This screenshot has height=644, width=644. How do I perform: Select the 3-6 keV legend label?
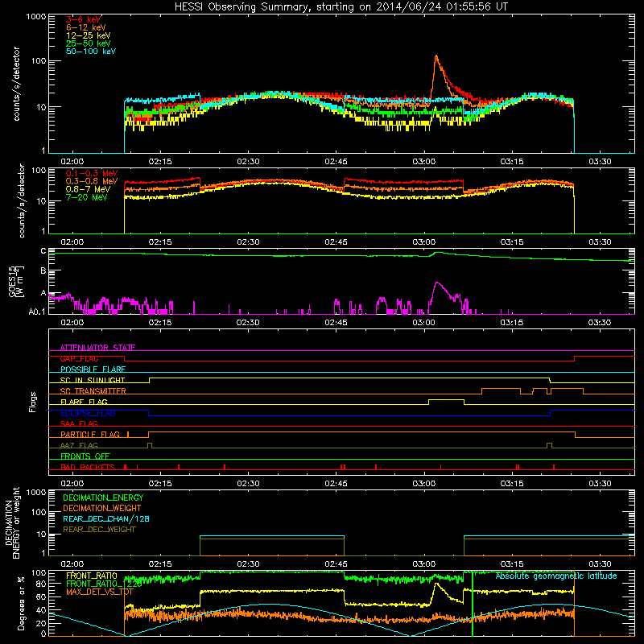pyautogui.click(x=84, y=19)
